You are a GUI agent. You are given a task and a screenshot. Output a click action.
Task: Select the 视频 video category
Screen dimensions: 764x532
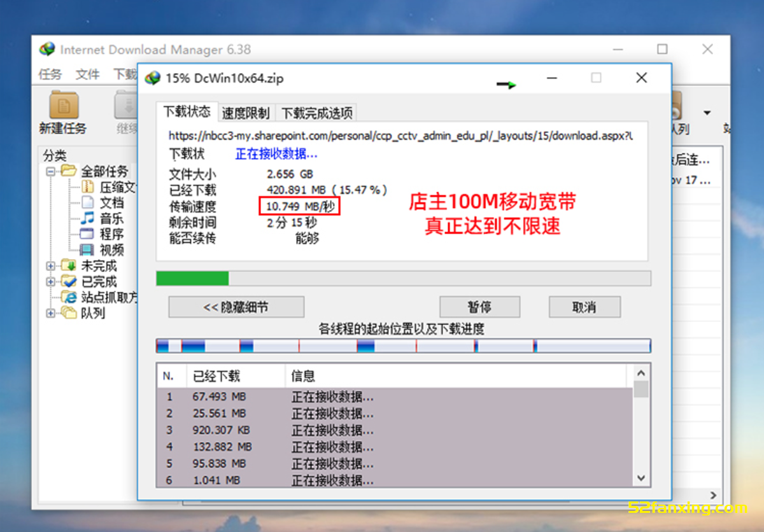pyautogui.click(x=111, y=250)
